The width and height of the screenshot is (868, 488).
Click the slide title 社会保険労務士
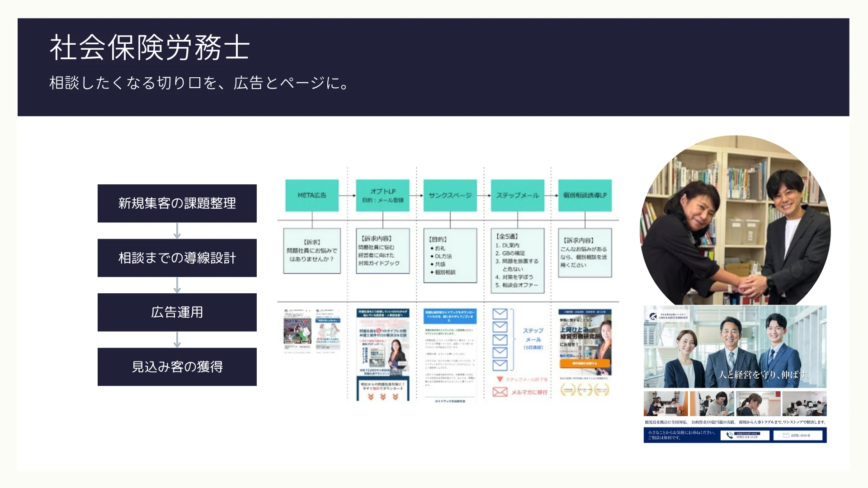click(x=150, y=47)
